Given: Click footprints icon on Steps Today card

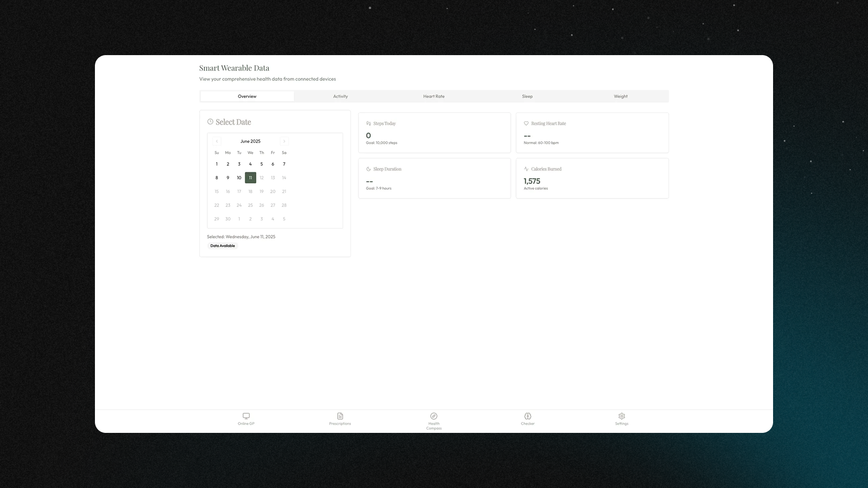Looking at the screenshot, I should pos(368,123).
